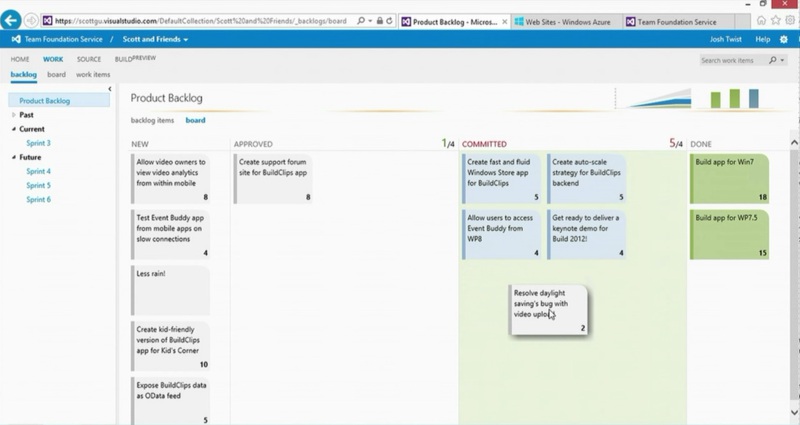
Task: Select the kid-friendly BuildClips app card
Action: click(170, 346)
